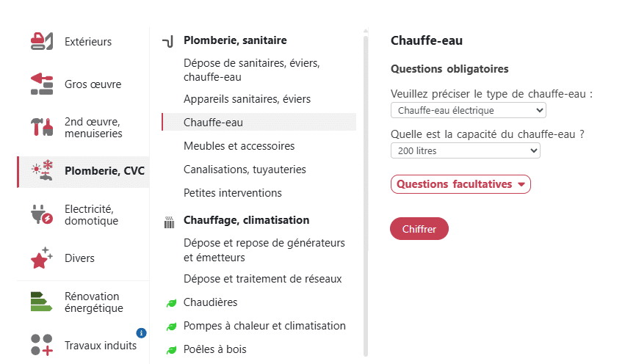This screenshot has width=625, height=364.
Task: Open Meubles et accessoires menu item
Action: coord(239,146)
